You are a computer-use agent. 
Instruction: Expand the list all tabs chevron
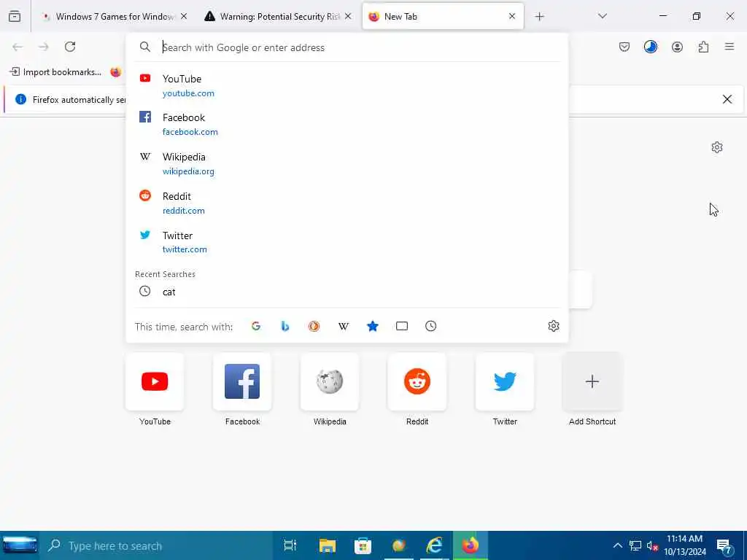pos(602,16)
